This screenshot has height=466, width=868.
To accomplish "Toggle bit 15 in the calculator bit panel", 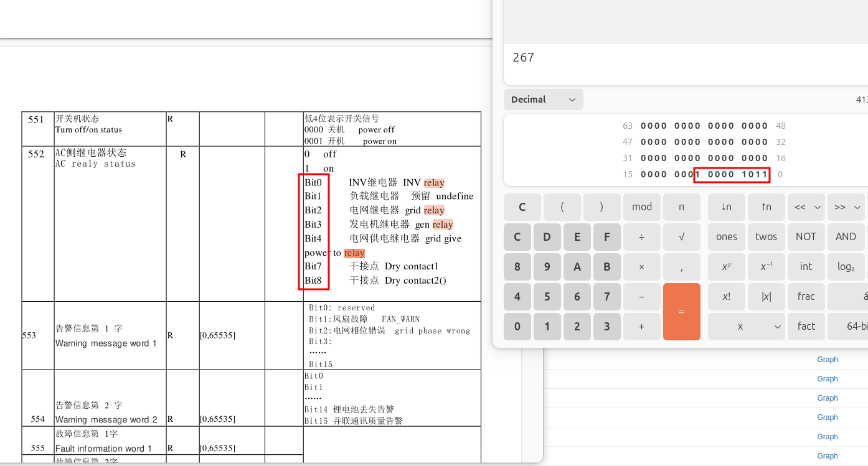I will 644,174.
